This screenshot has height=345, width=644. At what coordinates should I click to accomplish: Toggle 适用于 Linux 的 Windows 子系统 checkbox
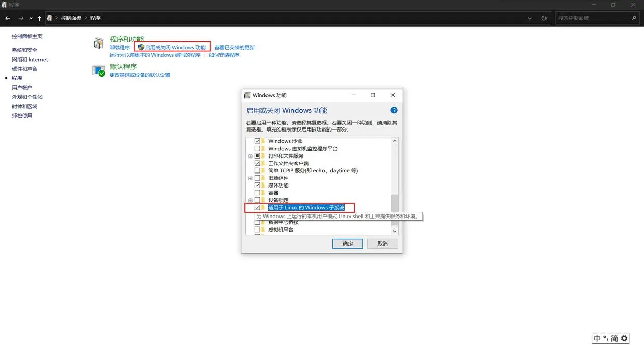click(257, 207)
